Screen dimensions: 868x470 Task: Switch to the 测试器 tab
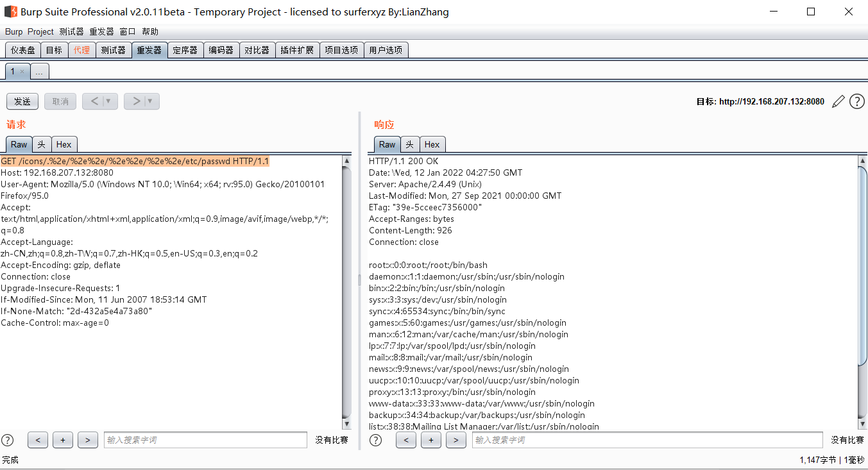(x=114, y=50)
